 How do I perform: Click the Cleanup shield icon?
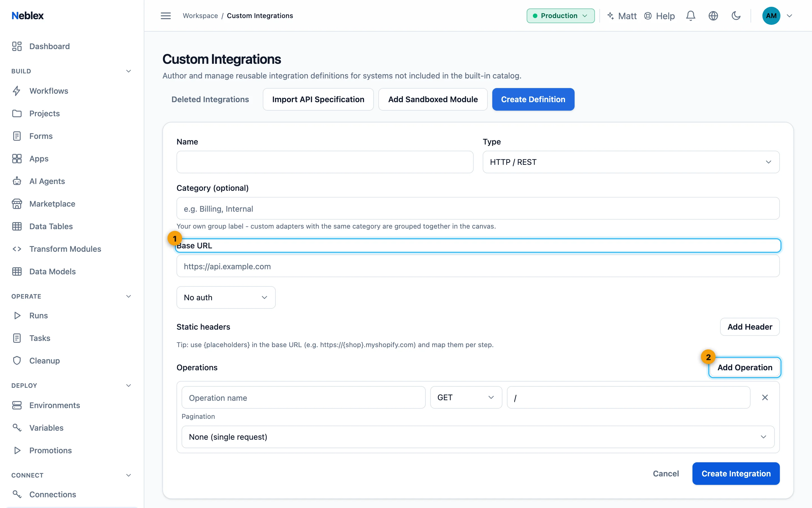tap(17, 361)
